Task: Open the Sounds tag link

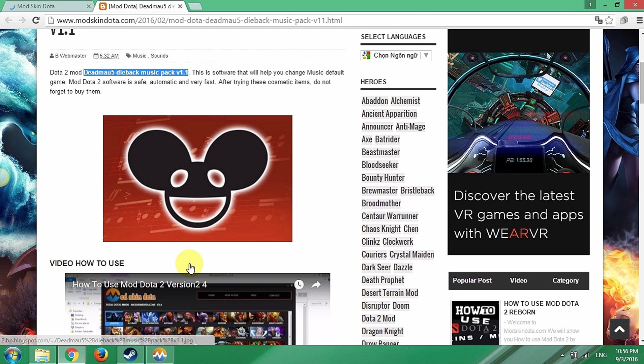Action: (x=159, y=56)
